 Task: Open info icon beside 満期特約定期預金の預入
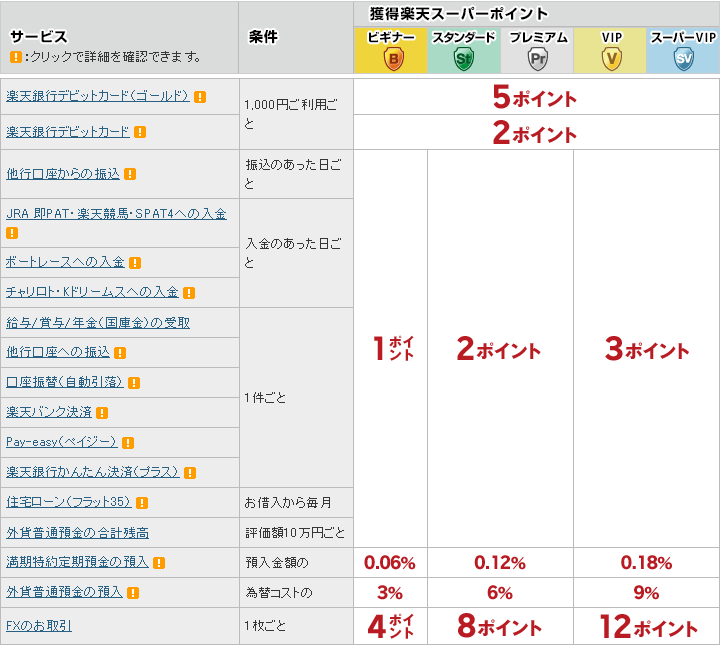coord(159,563)
